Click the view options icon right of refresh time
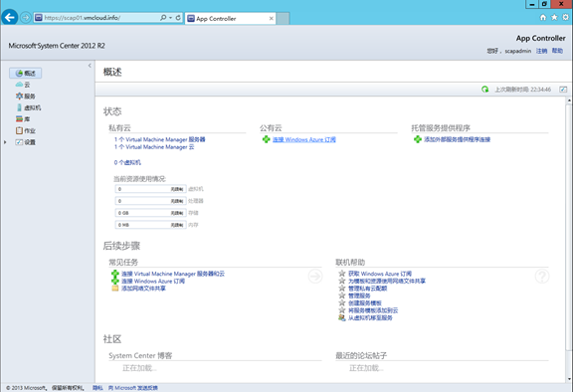Image resolution: width=573 pixels, height=392 pixels. pyautogui.click(x=563, y=90)
